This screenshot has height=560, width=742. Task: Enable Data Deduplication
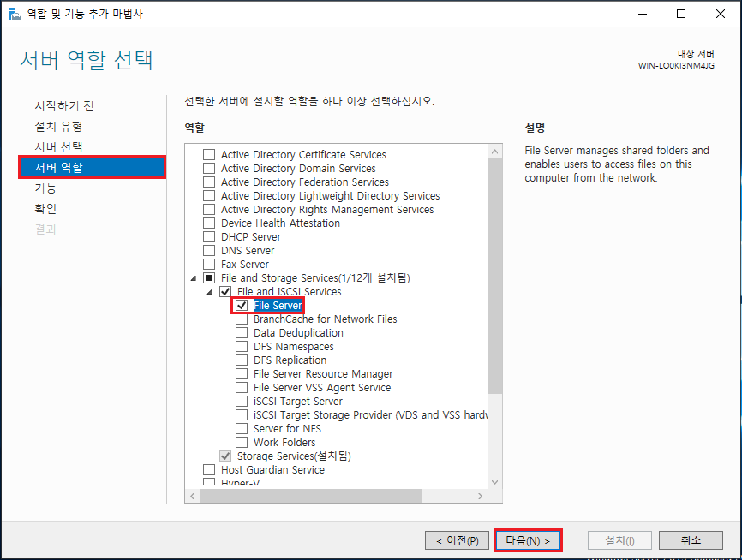coord(242,332)
